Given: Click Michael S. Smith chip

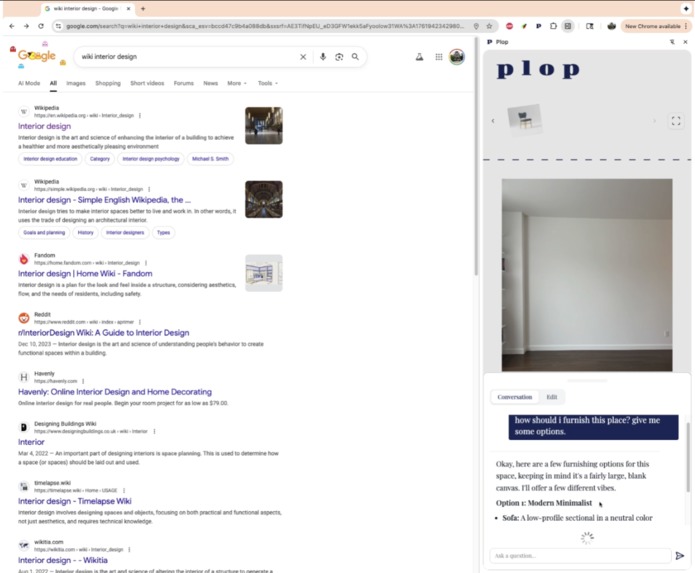Looking at the screenshot, I should click(x=211, y=159).
